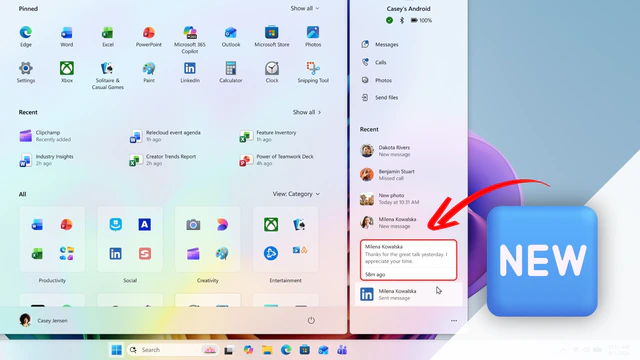
Task: Open Outlook from pinned apps
Action: point(231,36)
